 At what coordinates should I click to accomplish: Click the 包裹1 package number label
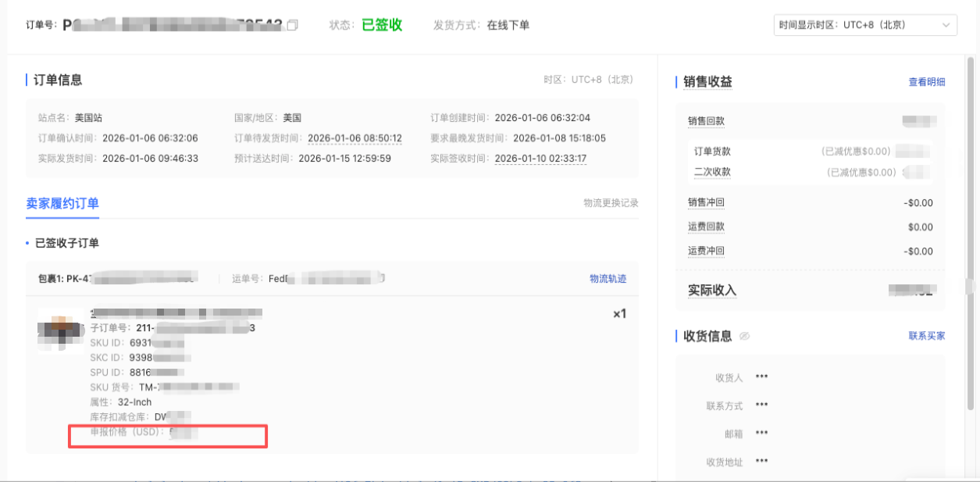[x=117, y=278]
